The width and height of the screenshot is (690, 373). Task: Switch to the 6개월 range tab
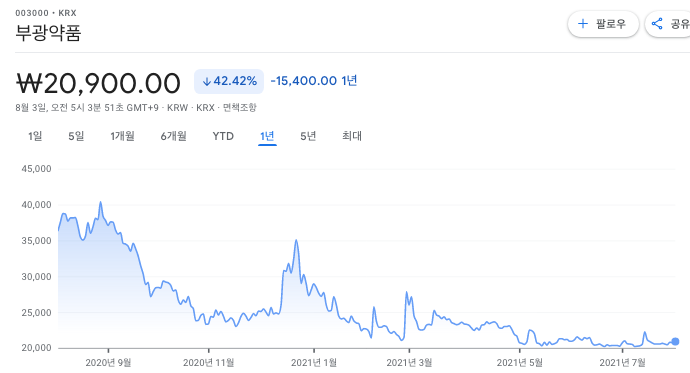pyautogui.click(x=173, y=136)
